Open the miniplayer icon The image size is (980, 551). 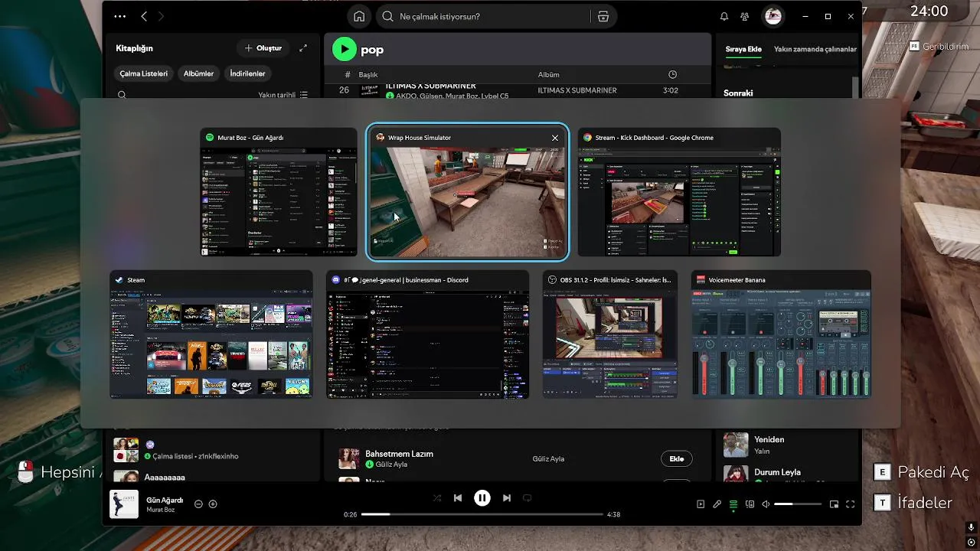(834, 504)
